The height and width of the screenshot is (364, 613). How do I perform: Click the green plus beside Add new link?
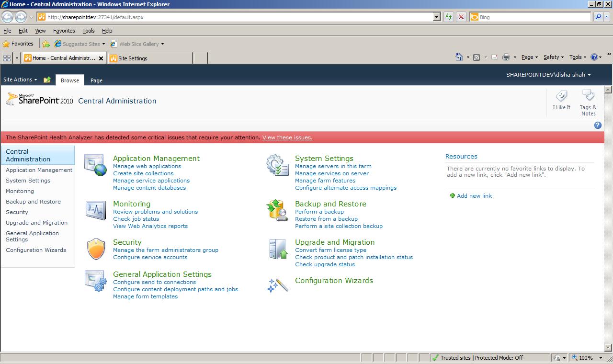[x=452, y=195]
